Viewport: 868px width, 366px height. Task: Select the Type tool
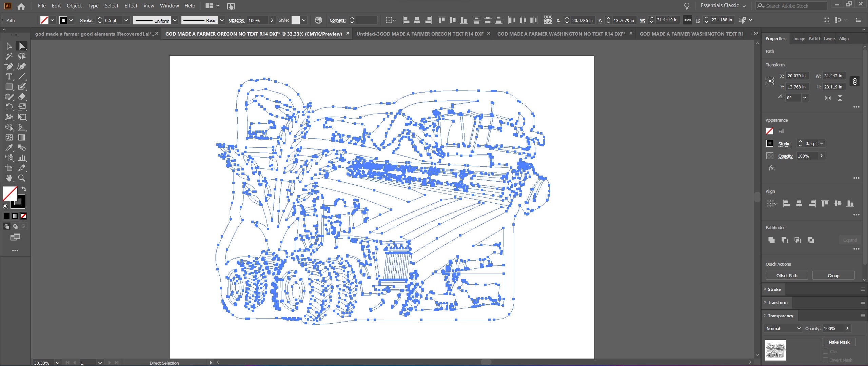point(9,77)
